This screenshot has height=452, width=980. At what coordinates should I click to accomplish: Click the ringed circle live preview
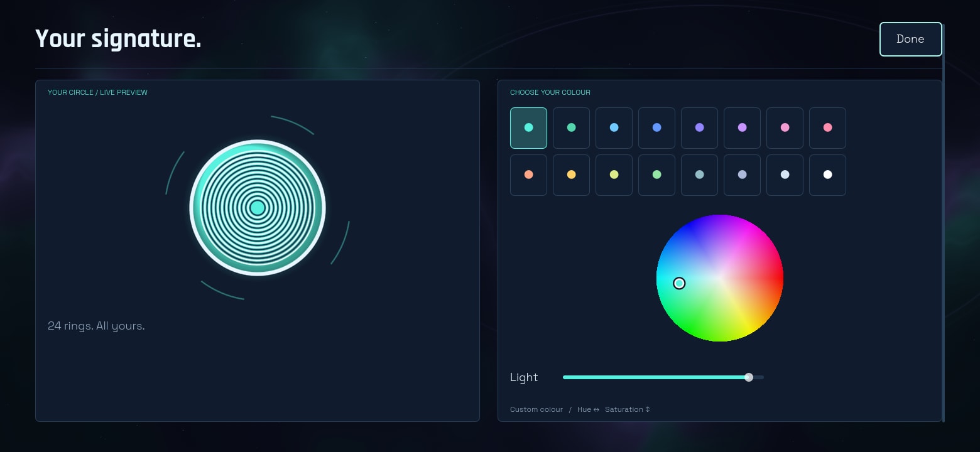258,207
